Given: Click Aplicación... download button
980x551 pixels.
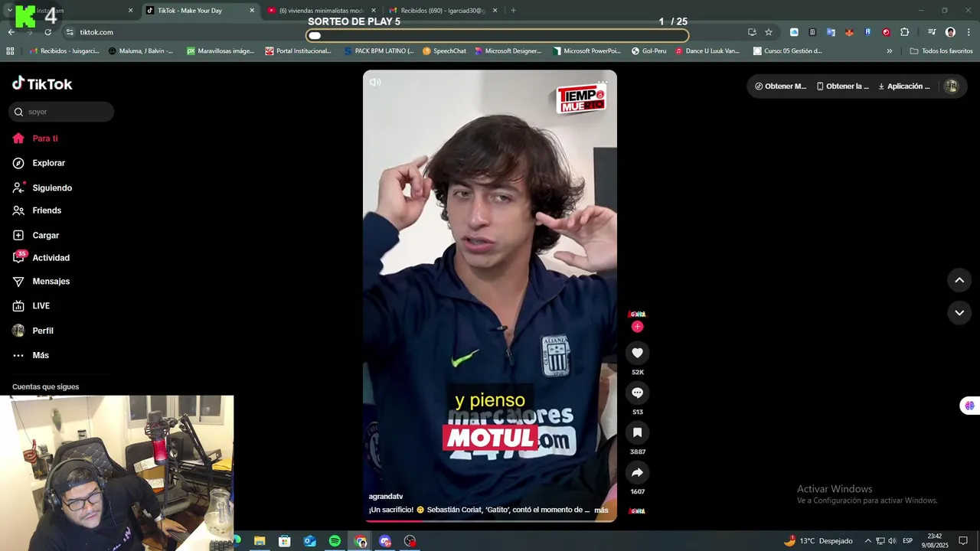Looking at the screenshot, I should coord(904,86).
